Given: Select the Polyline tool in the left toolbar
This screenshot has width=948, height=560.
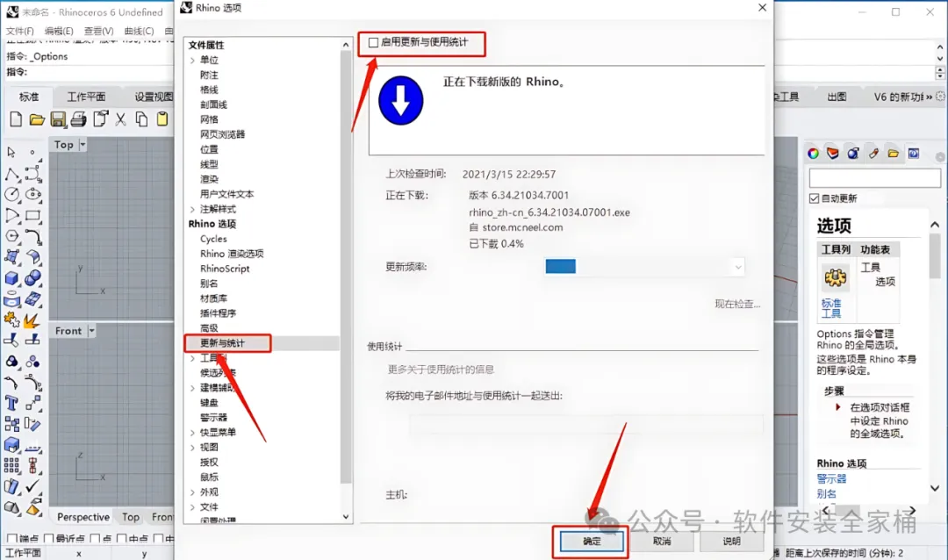Looking at the screenshot, I should [x=11, y=174].
